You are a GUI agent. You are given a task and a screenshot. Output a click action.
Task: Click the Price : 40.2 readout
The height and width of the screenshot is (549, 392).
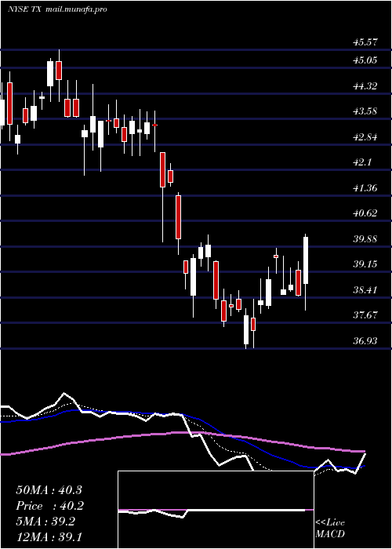pyautogui.click(x=49, y=506)
